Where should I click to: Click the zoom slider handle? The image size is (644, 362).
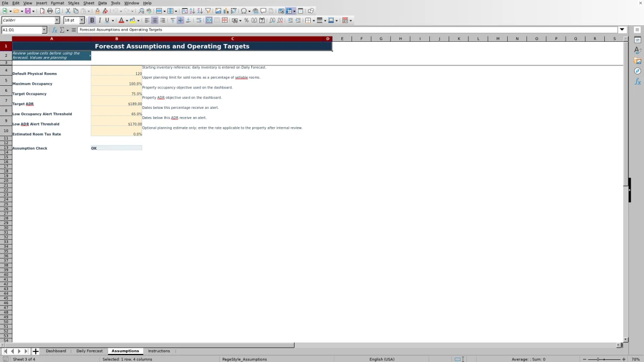(597, 359)
